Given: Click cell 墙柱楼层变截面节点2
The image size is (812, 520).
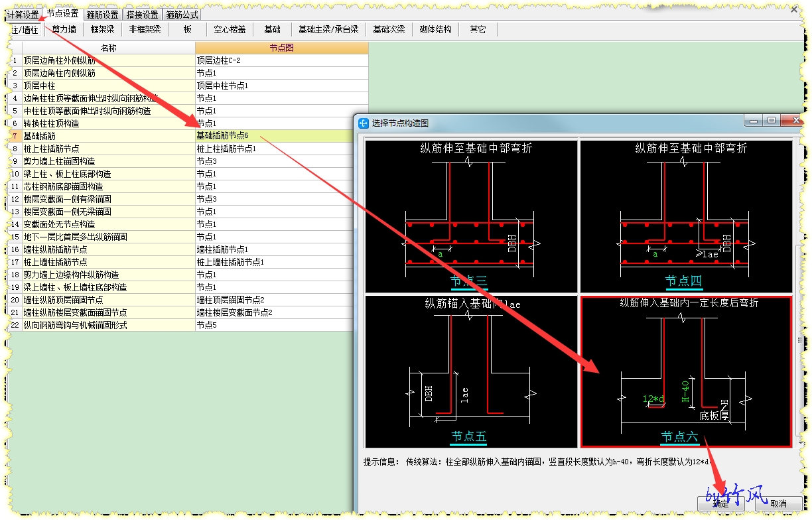Looking at the screenshot, I should point(275,312).
